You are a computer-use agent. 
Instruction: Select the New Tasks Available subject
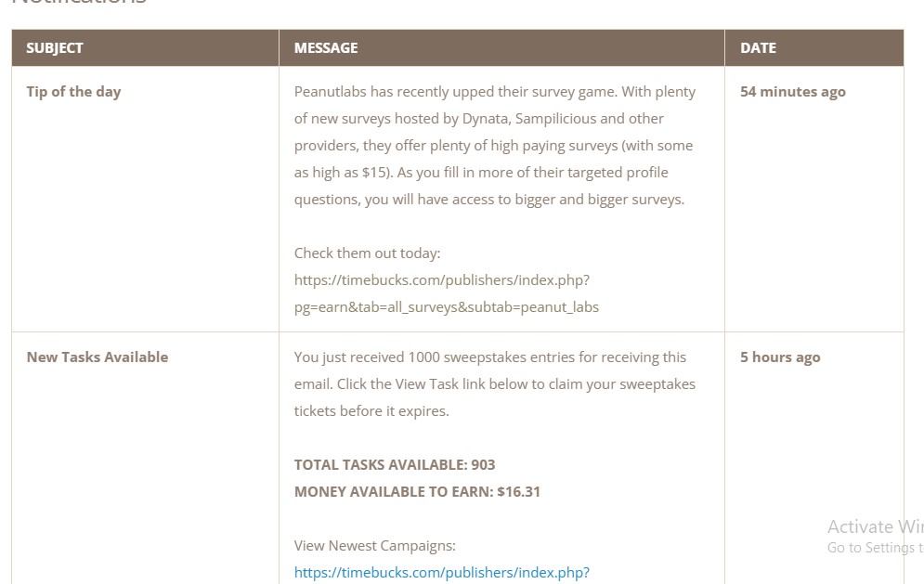tap(98, 357)
